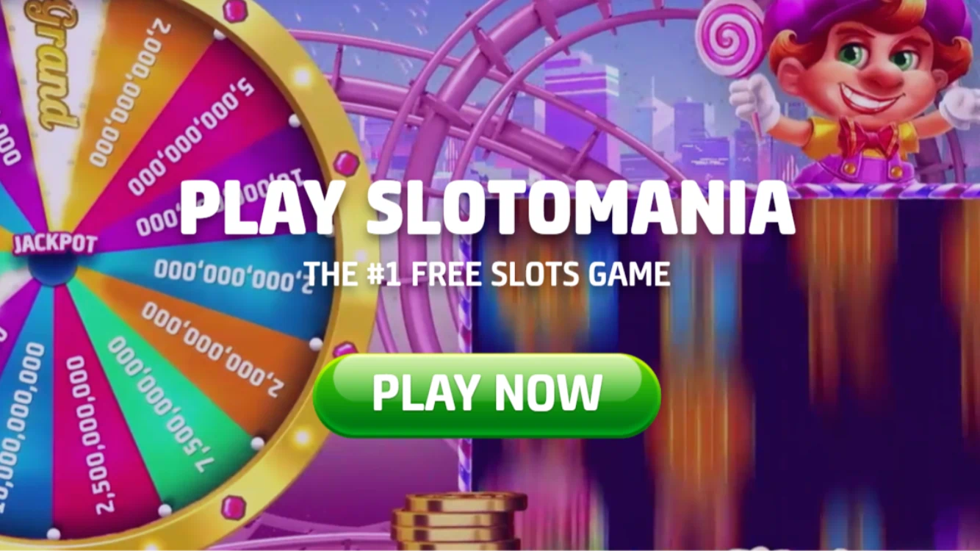The height and width of the screenshot is (551, 980).
Task: Click the blue wheel hub center
Action: coord(51,267)
